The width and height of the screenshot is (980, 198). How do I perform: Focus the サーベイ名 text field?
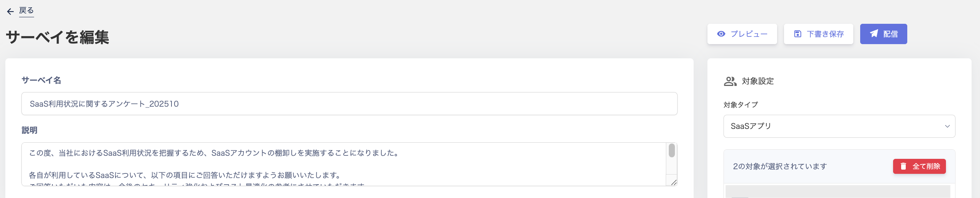point(349,104)
